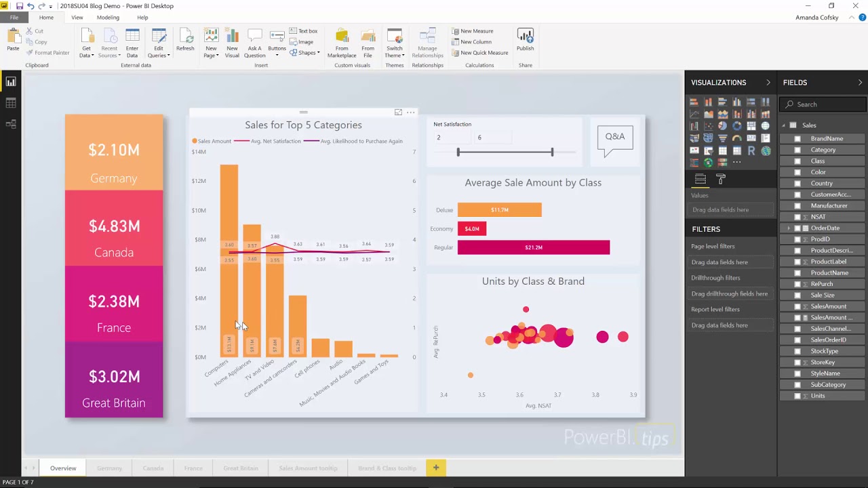This screenshot has width=868, height=488.
Task: Pick the ribbon chart visual
Action: point(766,114)
